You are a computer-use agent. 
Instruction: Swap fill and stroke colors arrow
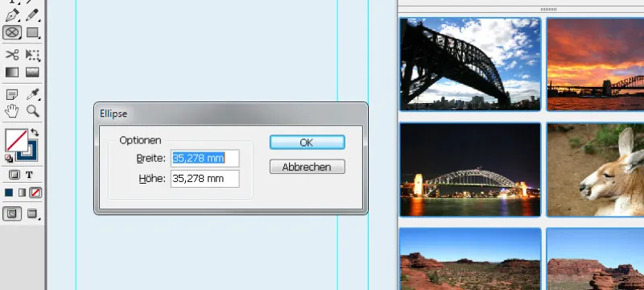click(x=35, y=132)
